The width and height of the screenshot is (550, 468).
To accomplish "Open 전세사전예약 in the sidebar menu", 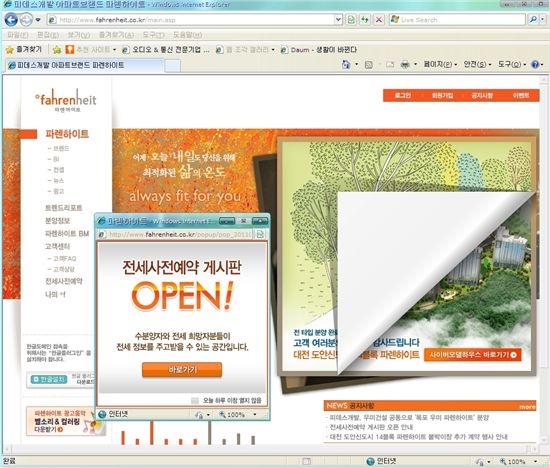I will coord(64,281).
